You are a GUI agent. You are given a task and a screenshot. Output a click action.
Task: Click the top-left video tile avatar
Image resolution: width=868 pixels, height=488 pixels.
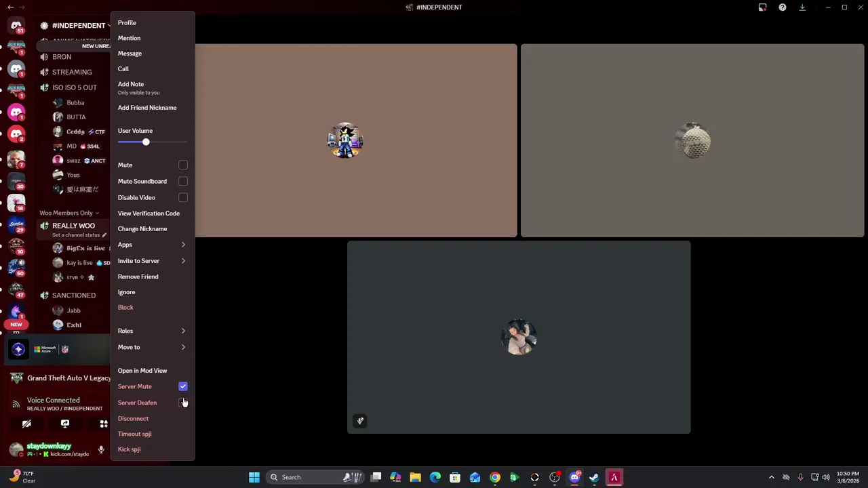(346, 141)
